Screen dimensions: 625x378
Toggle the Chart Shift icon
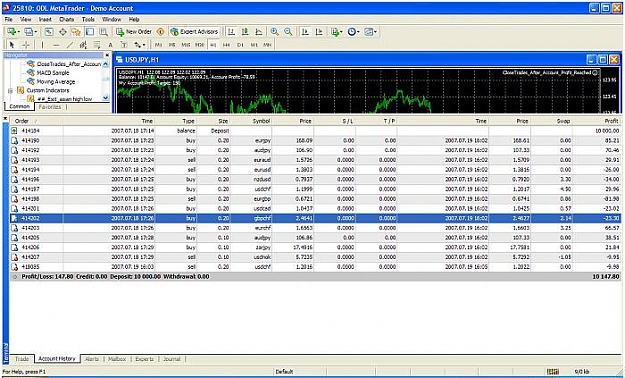click(x=319, y=32)
